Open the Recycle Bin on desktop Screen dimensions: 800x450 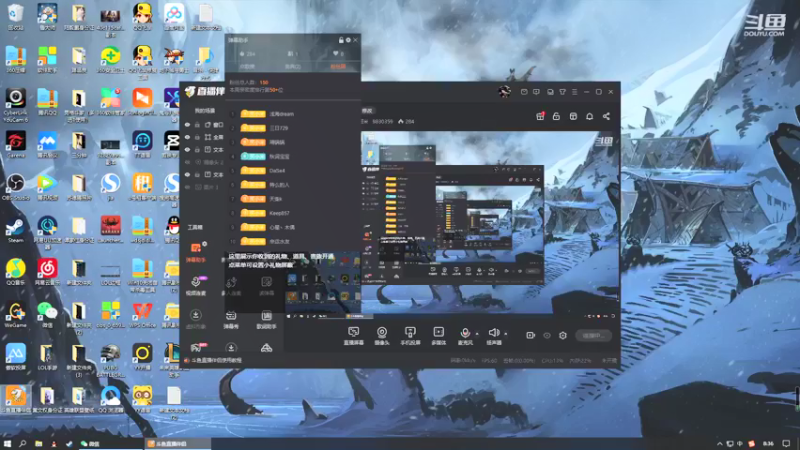tap(15, 17)
